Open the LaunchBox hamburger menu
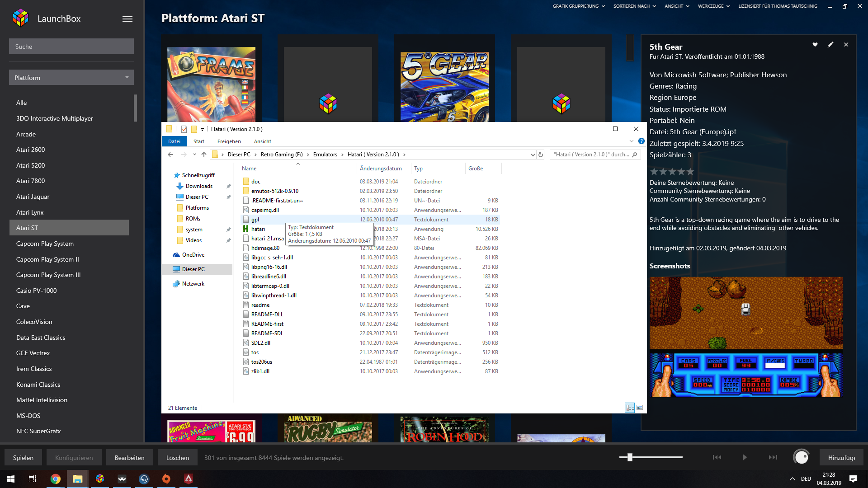Viewport: 868px width, 488px height. 127,19
